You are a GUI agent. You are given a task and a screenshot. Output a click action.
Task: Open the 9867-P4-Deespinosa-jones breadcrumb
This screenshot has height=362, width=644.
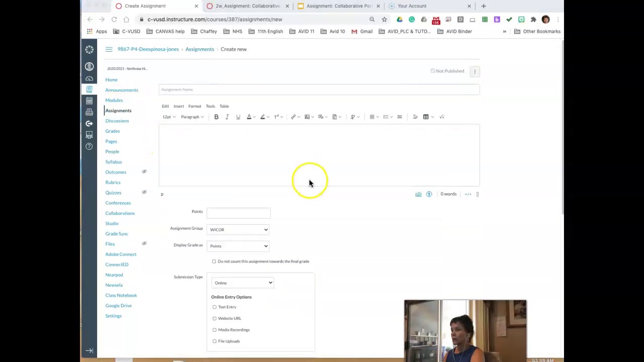148,49
